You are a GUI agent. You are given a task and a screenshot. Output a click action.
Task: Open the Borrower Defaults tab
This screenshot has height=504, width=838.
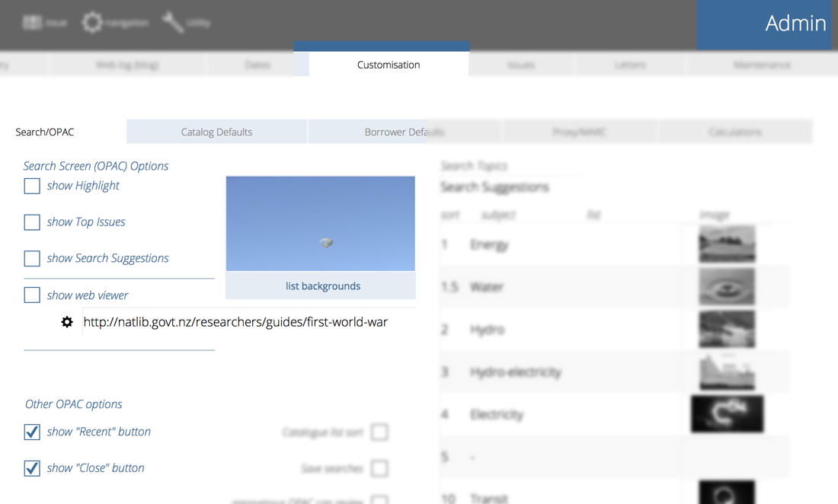pyautogui.click(x=404, y=132)
